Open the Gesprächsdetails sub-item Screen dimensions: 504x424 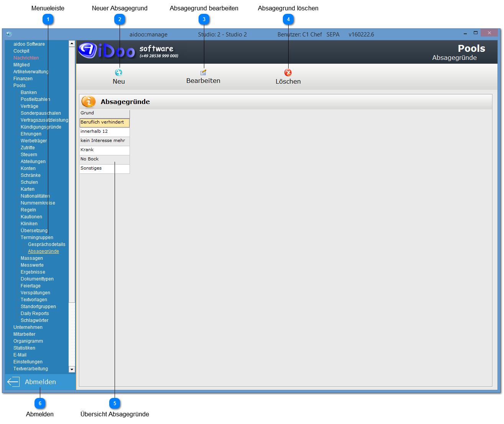pos(47,244)
